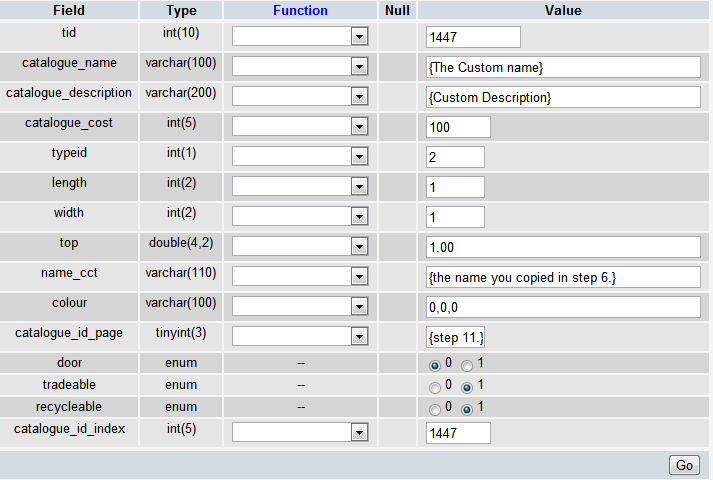
Task: Choose recycleable option 1
Action: pos(467,409)
